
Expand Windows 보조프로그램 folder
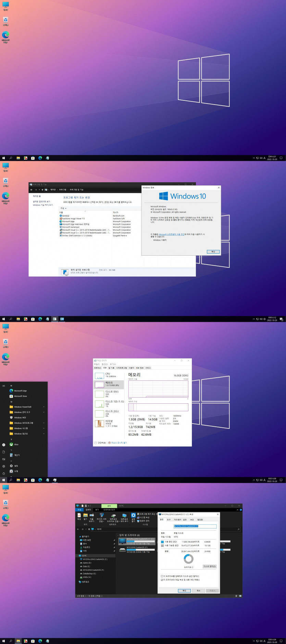(27, 423)
